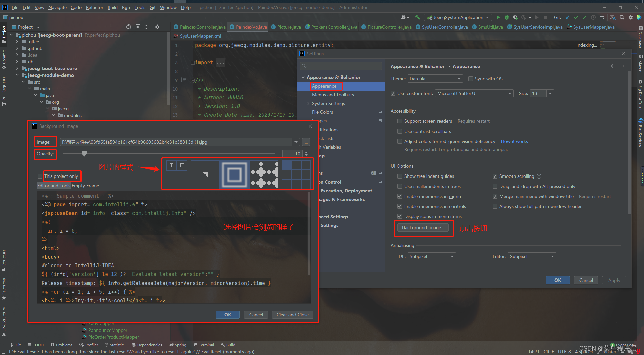The image size is (644, 355).
Task: Open the Profiler panel
Action: click(x=89, y=345)
